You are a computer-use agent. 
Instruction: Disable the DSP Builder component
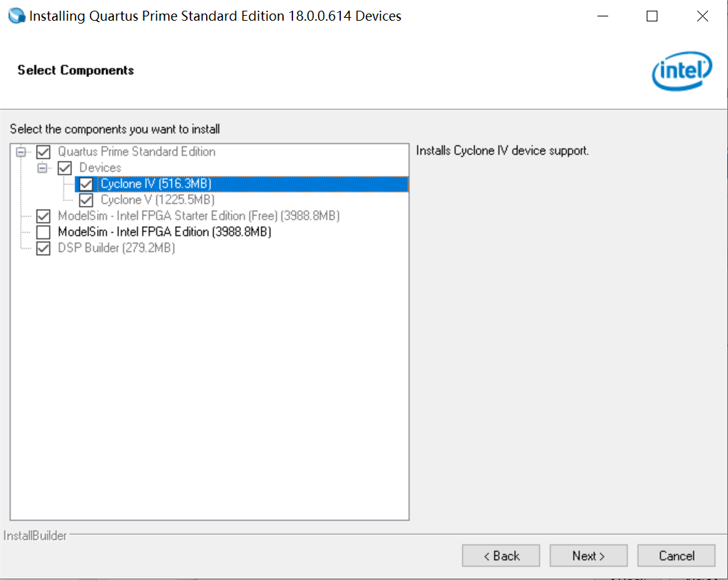(43, 248)
